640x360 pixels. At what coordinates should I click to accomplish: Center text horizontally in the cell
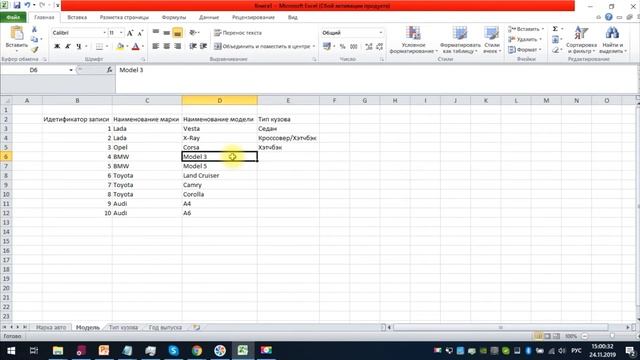(x=167, y=47)
